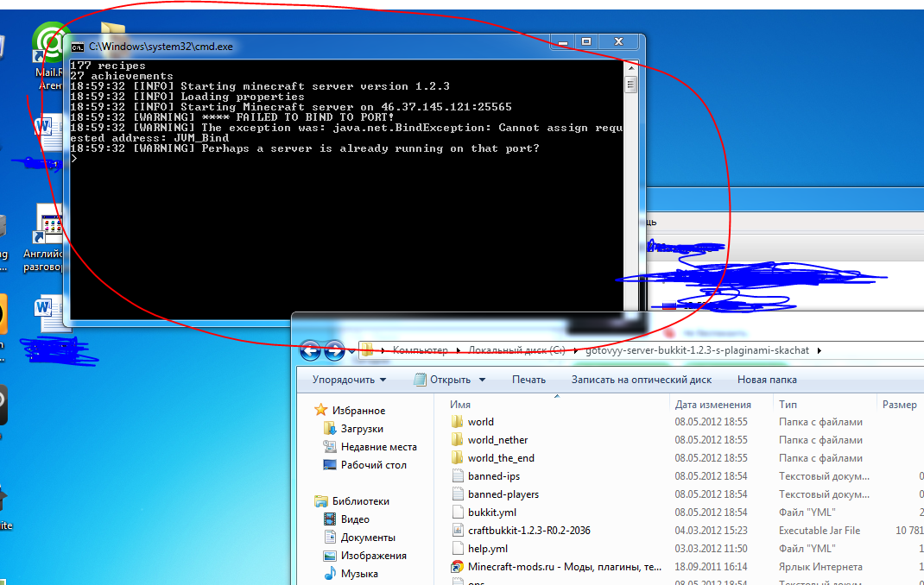Click the Forward arrow in Explorer
924x585 pixels.
(335, 350)
